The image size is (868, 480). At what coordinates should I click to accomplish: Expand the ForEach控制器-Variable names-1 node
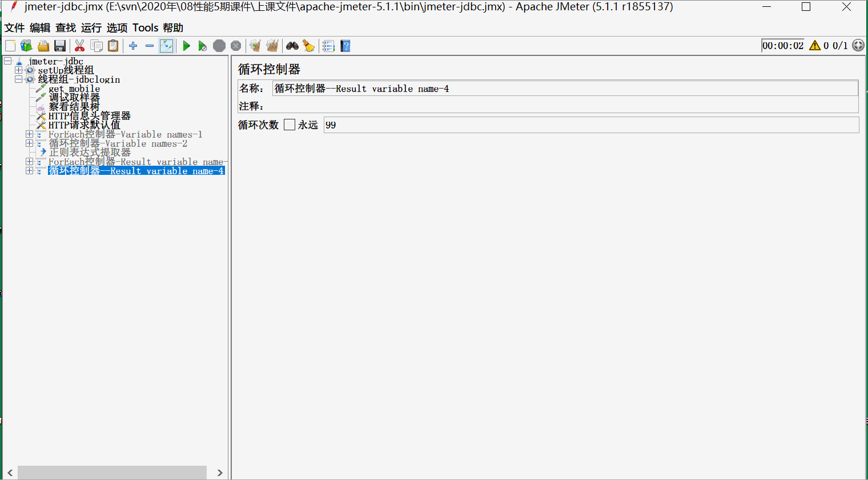pyautogui.click(x=29, y=134)
